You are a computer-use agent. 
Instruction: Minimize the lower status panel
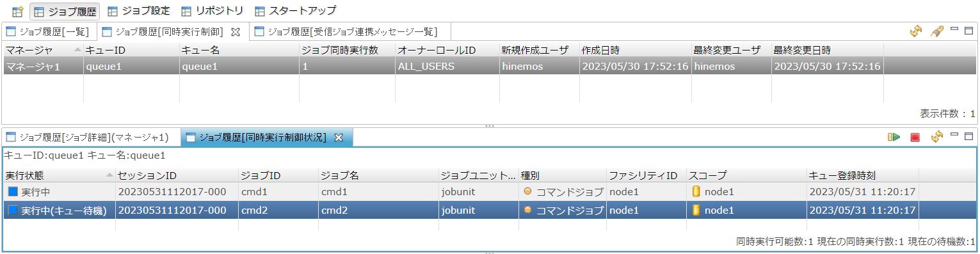(954, 135)
